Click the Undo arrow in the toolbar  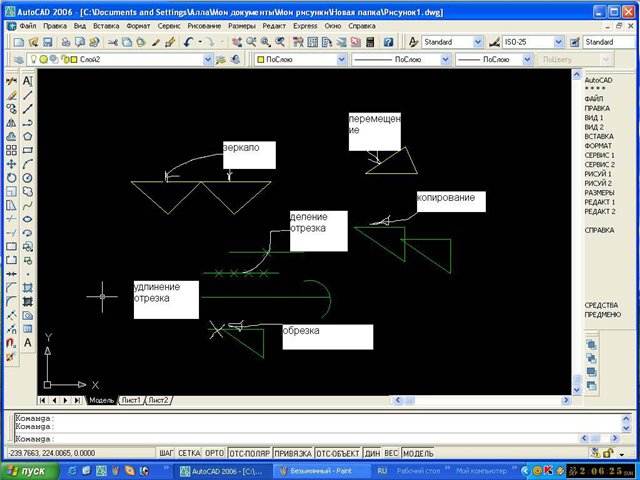(189, 42)
